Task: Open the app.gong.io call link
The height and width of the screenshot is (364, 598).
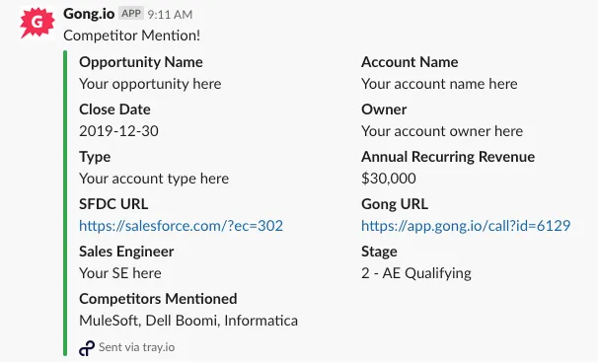Action: tap(466, 226)
